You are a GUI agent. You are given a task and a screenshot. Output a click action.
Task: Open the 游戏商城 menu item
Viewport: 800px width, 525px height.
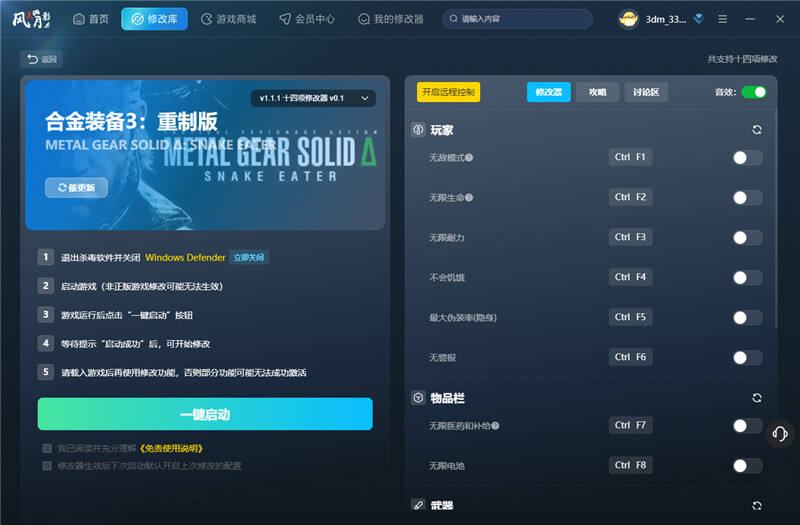click(229, 19)
